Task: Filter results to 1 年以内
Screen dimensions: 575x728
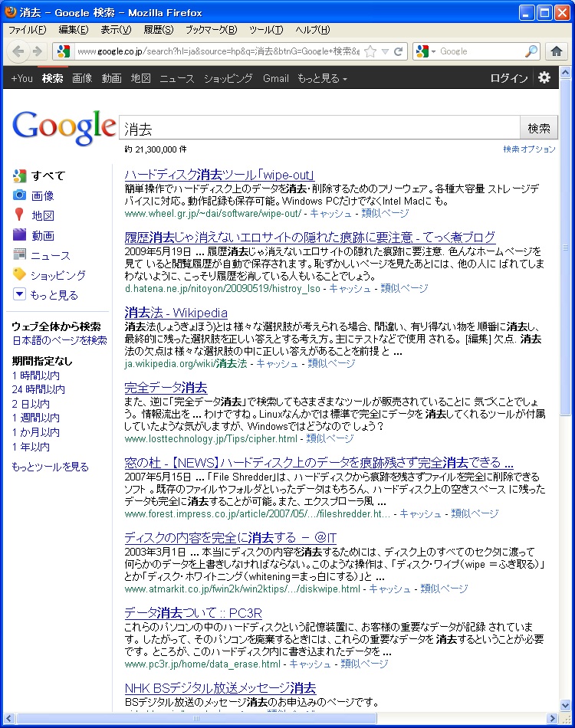Action: [31, 447]
